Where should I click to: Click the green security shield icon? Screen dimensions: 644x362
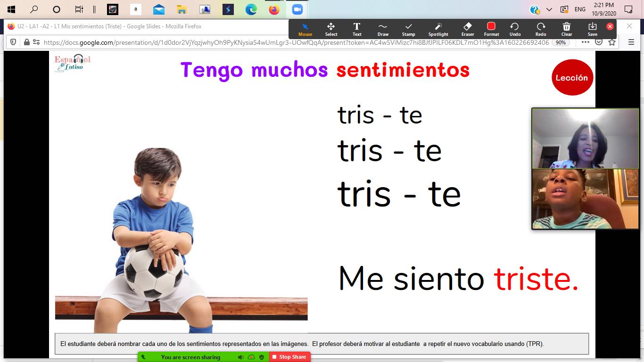(262, 357)
